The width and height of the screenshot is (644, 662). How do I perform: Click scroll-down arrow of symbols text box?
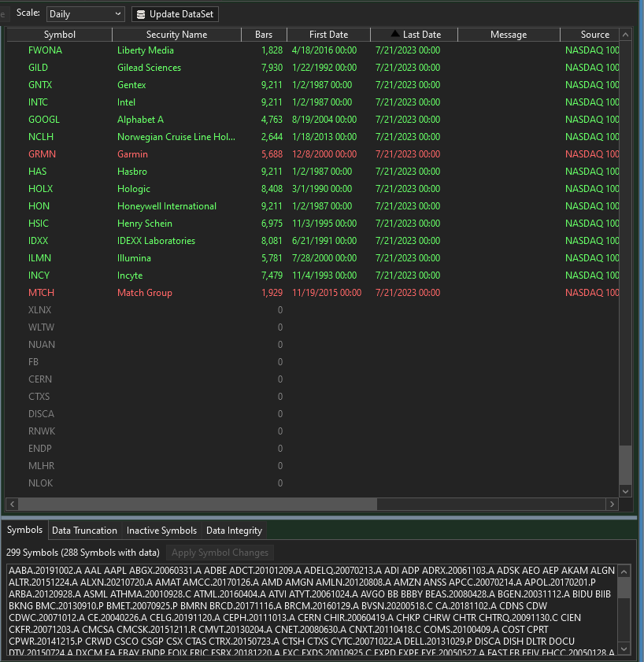(x=624, y=649)
